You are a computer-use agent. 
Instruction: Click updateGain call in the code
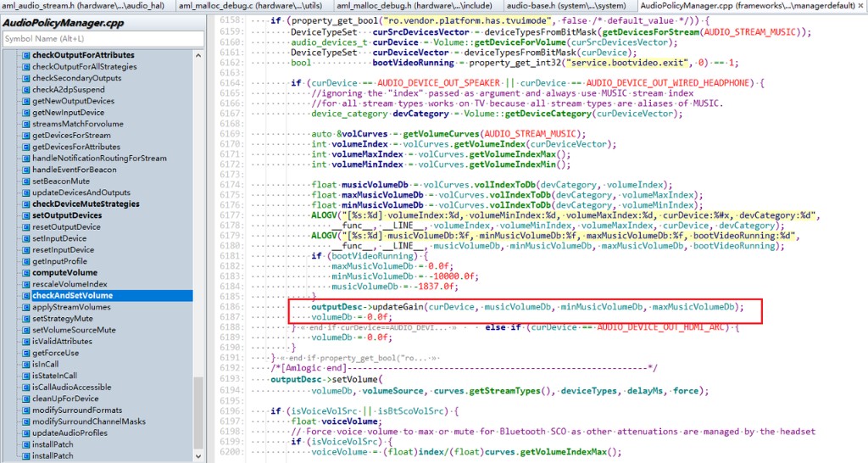(x=398, y=307)
